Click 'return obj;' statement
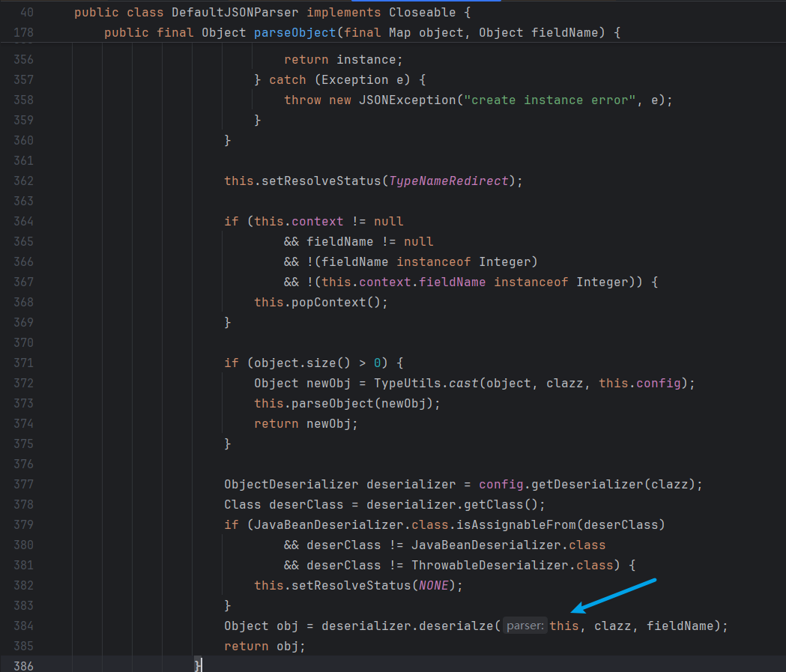The image size is (786, 672). [x=264, y=646]
